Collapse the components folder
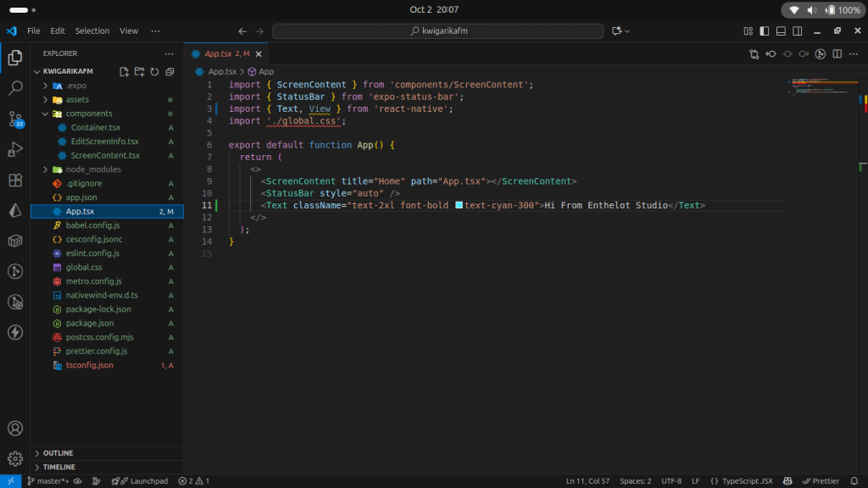This screenshot has width=868, height=488. [46, 114]
